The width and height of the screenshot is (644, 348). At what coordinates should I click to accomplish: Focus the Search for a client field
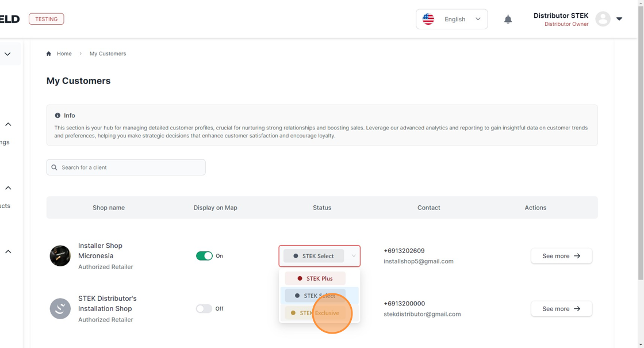[126, 167]
